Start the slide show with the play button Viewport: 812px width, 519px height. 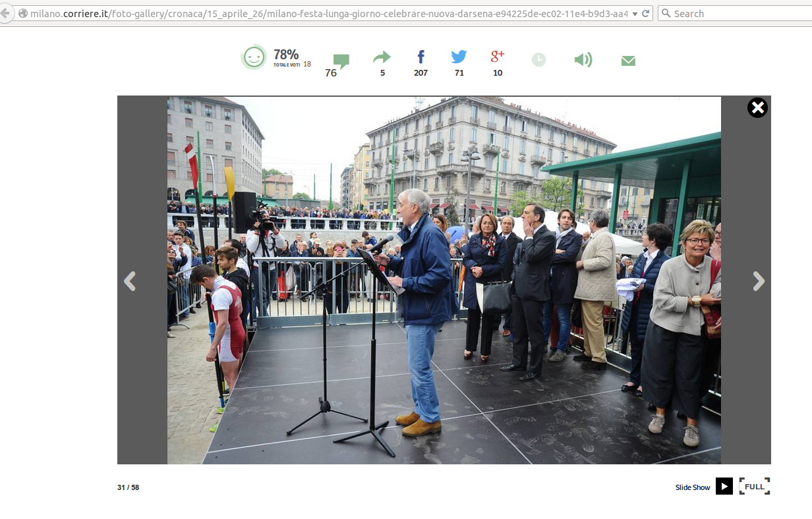724,486
